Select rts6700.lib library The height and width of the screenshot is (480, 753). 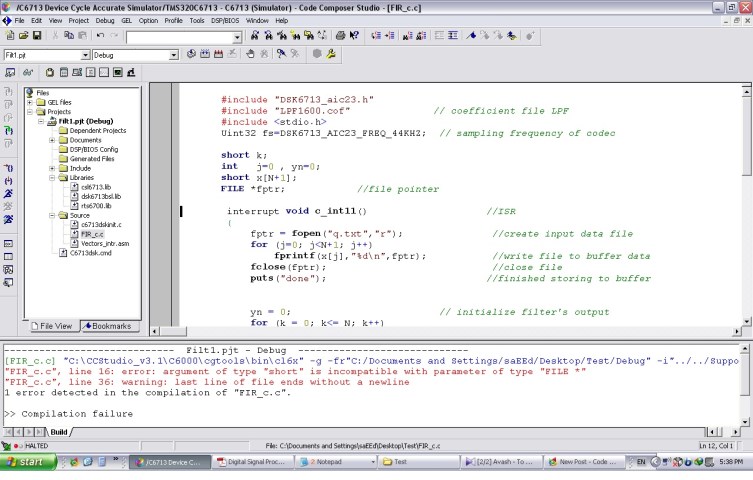point(96,206)
